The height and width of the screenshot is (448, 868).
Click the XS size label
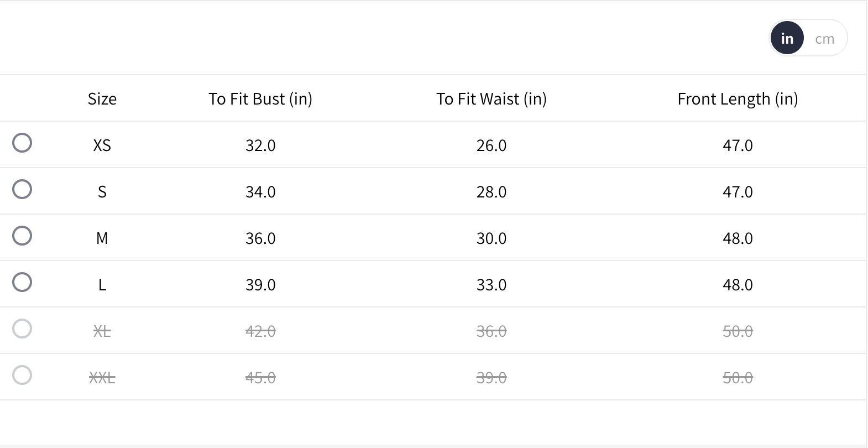(x=102, y=145)
